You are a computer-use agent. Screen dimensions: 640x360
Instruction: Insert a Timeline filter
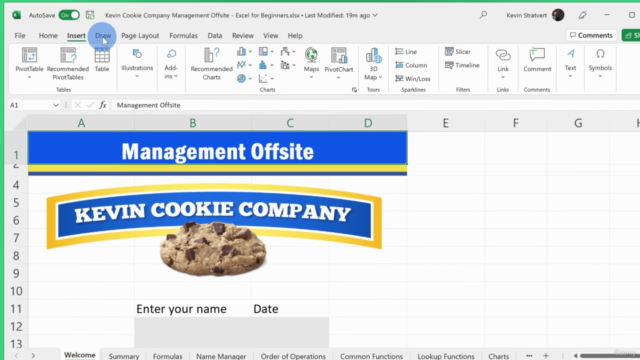point(462,65)
